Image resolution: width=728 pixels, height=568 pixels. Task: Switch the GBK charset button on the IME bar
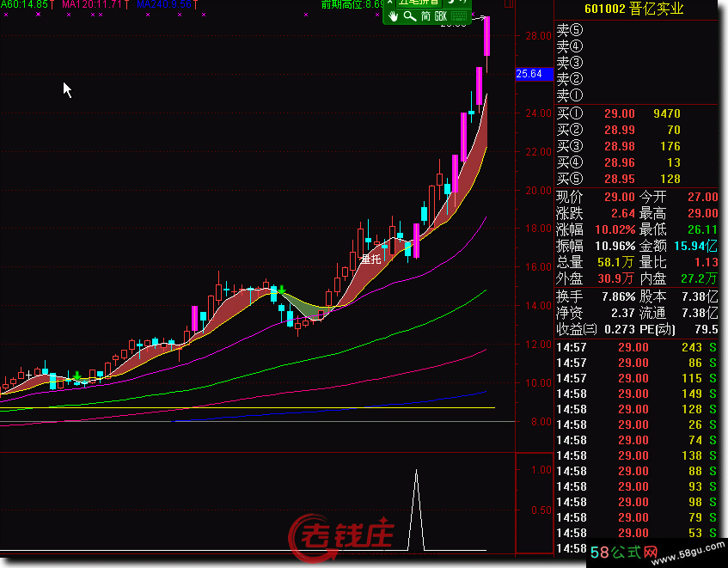click(x=440, y=16)
